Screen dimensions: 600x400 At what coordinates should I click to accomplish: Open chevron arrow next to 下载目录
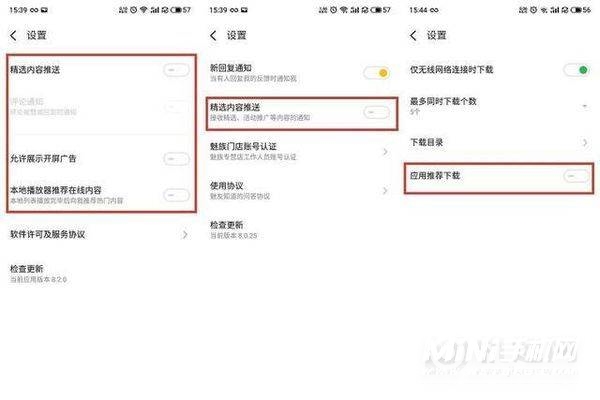[x=585, y=143]
